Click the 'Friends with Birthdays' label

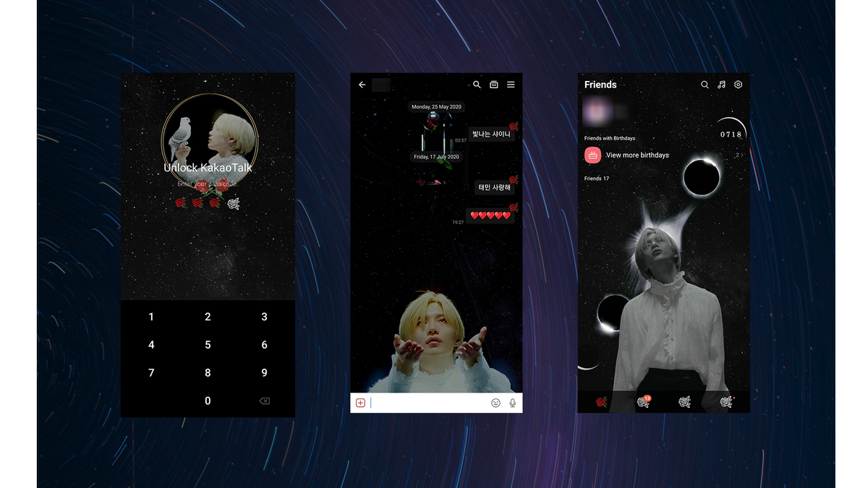tap(610, 138)
